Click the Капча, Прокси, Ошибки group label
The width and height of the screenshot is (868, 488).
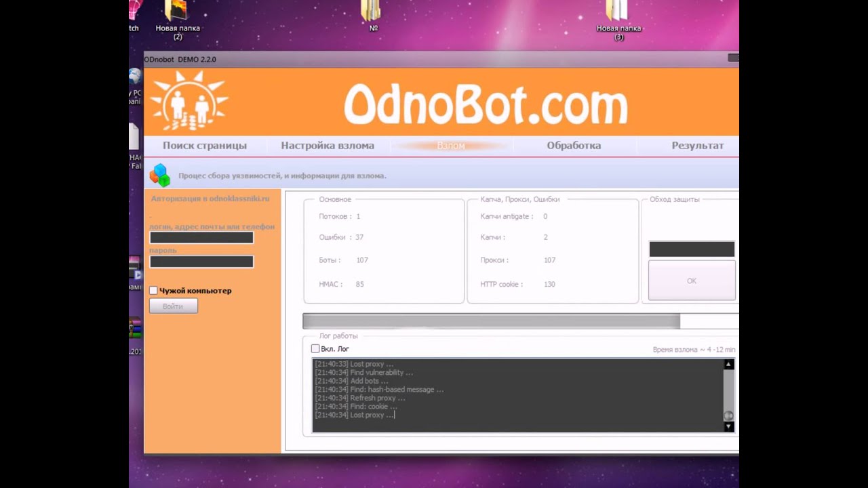pyautogui.click(x=520, y=199)
